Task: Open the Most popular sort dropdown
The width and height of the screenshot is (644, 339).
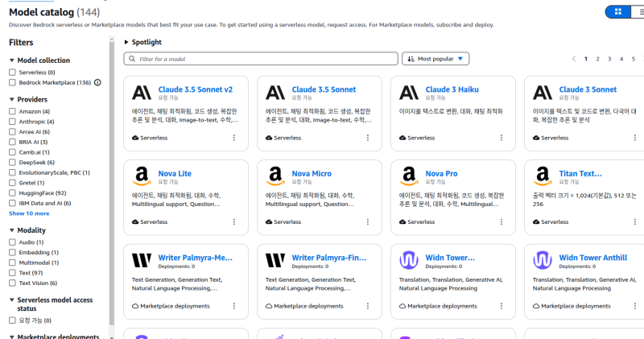Action: tap(436, 59)
